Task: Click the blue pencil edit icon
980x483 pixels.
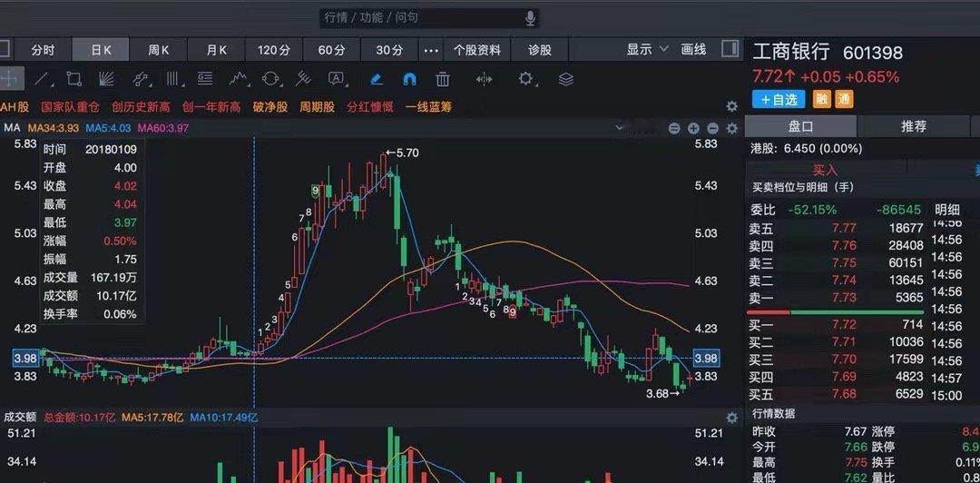Action: pyautogui.click(x=377, y=79)
